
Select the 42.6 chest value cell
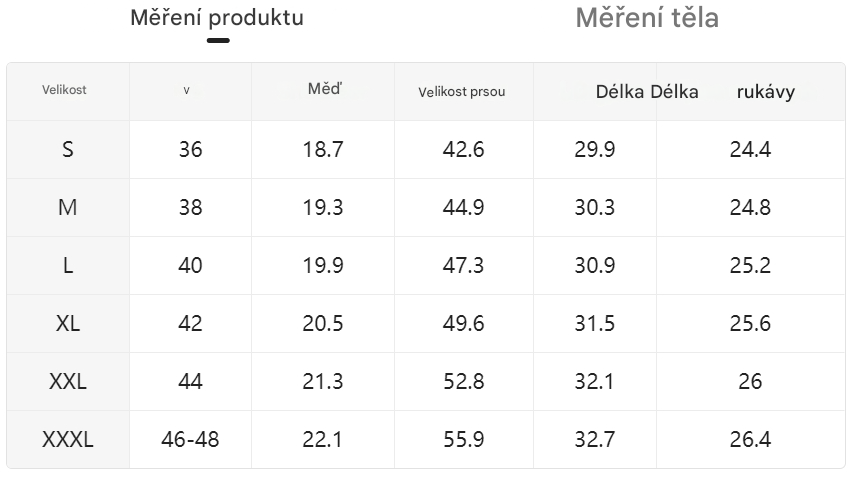coord(463,150)
